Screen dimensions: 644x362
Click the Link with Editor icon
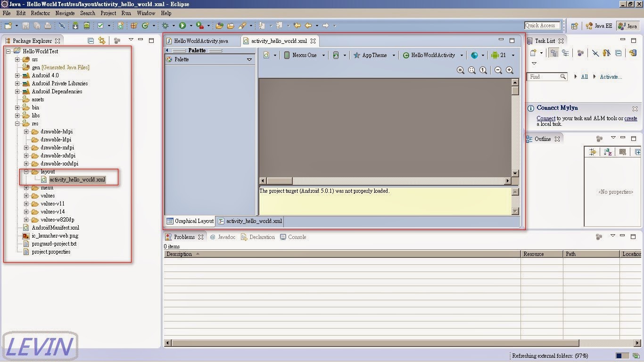[x=102, y=41]
